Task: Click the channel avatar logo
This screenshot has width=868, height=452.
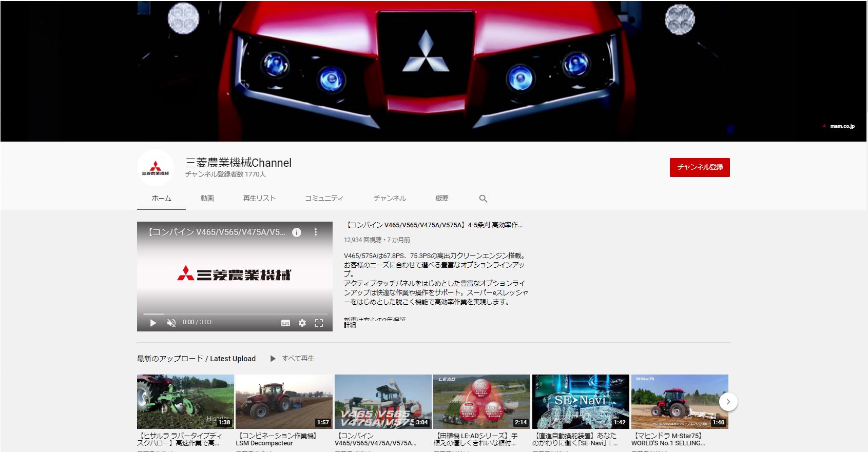Action: [x=155, y=168]
